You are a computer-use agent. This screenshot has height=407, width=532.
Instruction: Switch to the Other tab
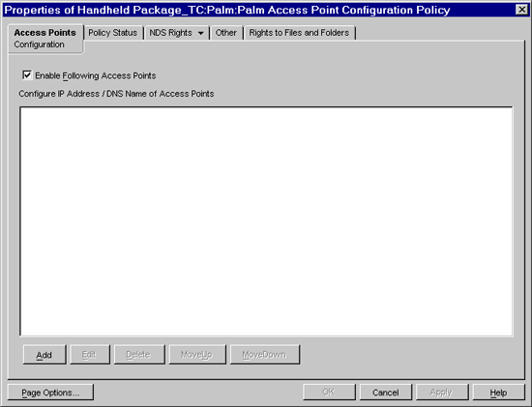pos(226,33)
